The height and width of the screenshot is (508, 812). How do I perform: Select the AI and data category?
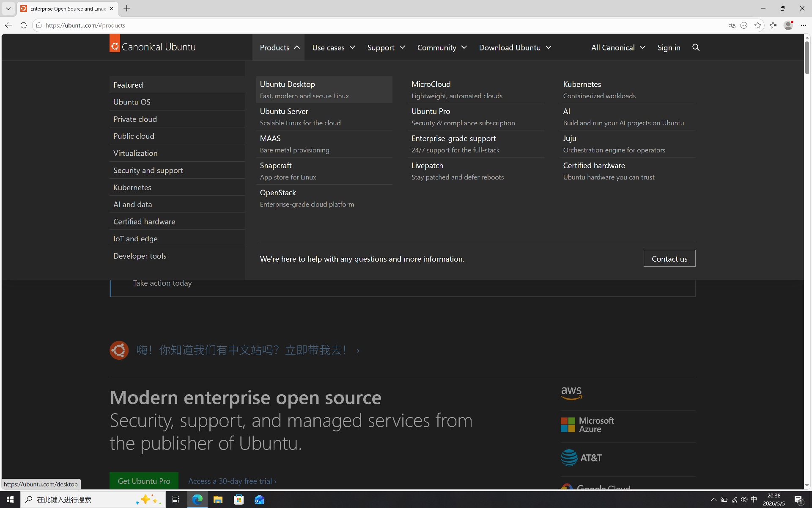pos(177,204)
